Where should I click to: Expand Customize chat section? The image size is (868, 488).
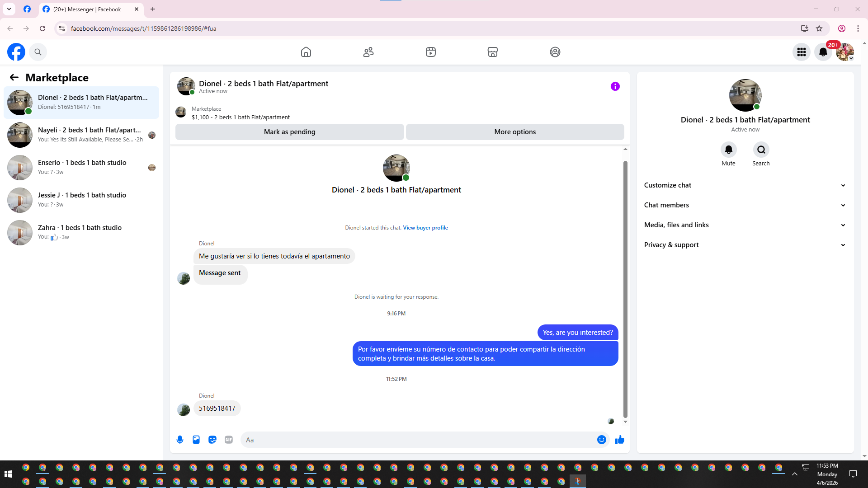(745, 185)
